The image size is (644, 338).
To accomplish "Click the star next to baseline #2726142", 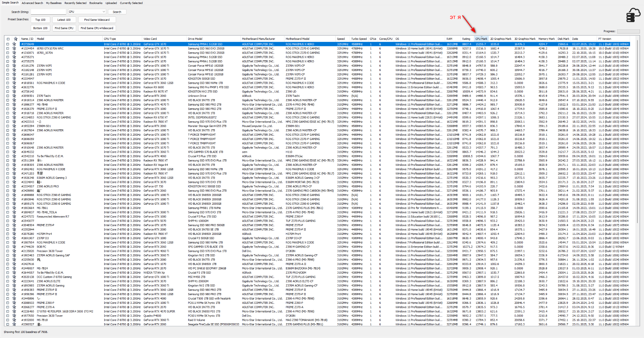I will (x=14, y=91).
